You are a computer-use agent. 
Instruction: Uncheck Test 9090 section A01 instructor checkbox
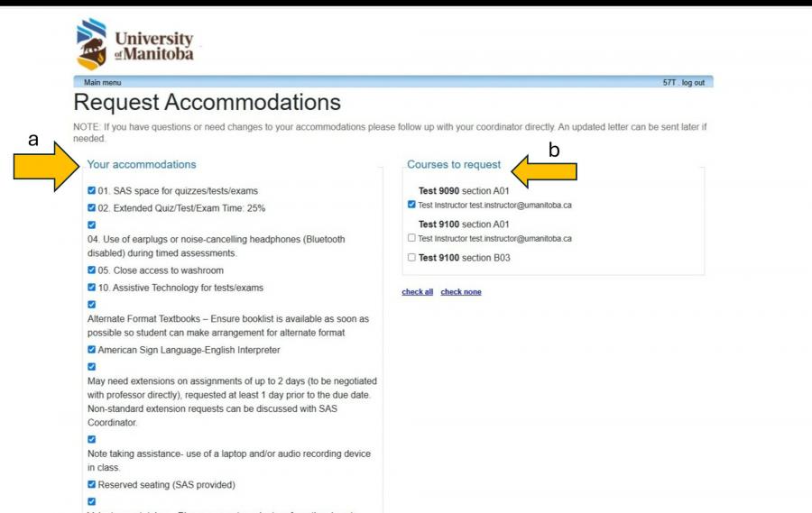coord(411,205)
